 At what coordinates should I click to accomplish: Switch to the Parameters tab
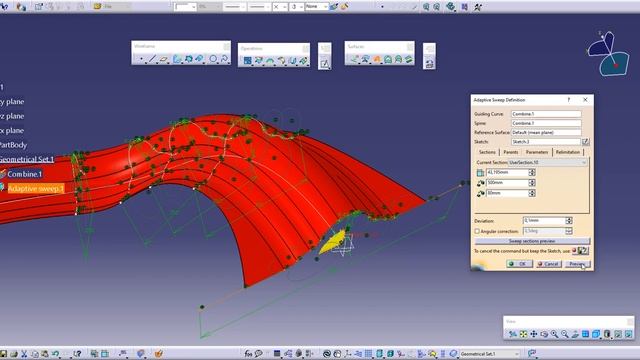537,152
